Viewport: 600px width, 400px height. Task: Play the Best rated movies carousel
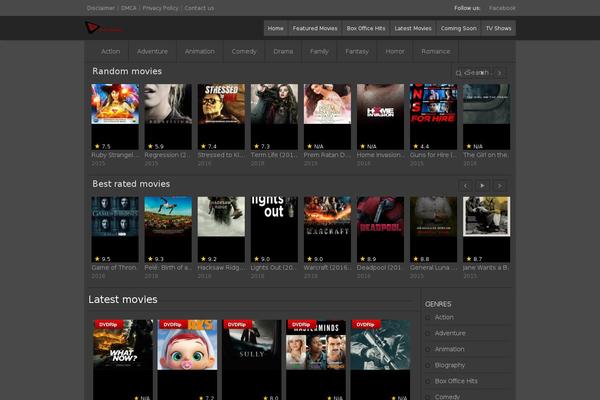pyautogui.click(x=483, y=186)
